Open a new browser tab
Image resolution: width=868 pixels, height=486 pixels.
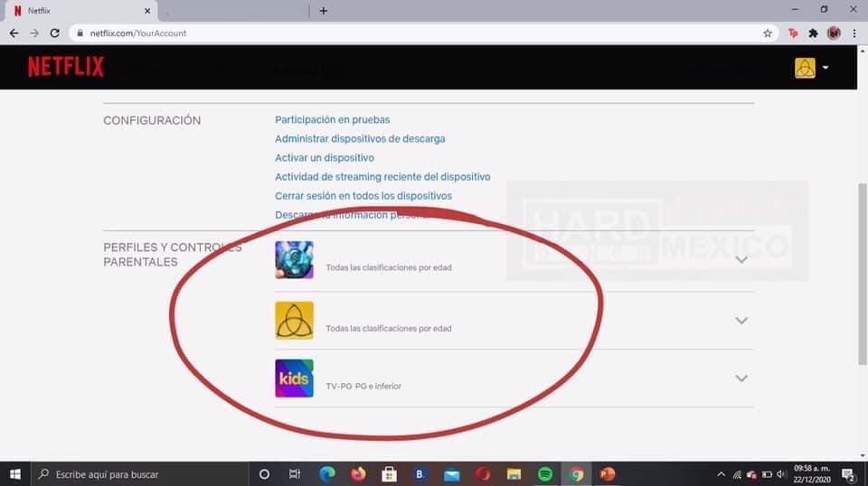tap(324, 11)
